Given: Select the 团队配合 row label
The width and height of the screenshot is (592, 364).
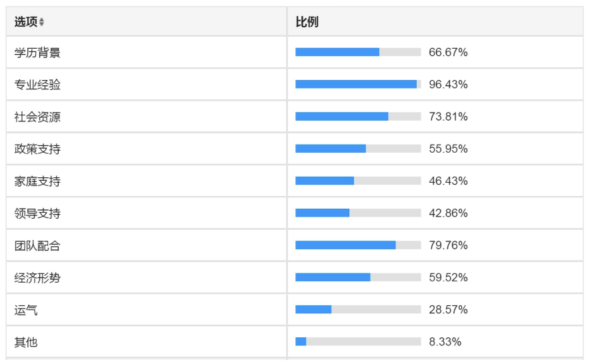Looking at the screenshot, I should tap(37, 246).
